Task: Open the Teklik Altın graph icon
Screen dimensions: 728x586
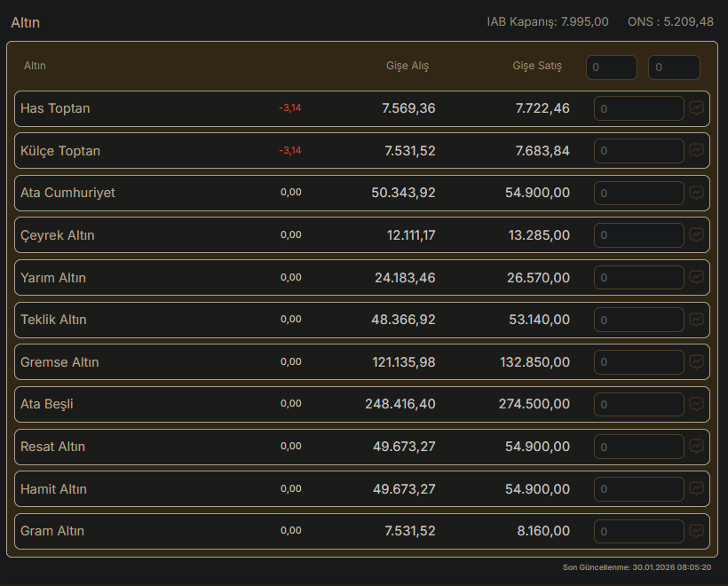Action: click(x=697, y=320)
